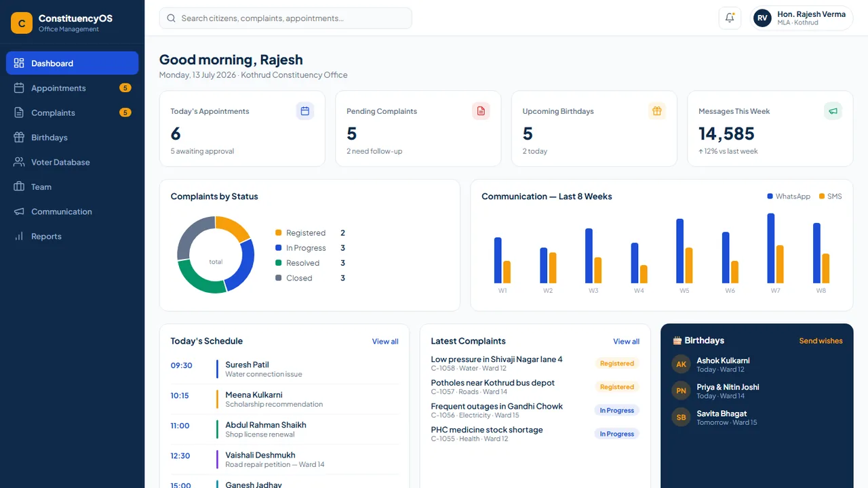868x488 pixels.
Task: Open Vaishali Deshmukh road repair appointment
Action: [x=285, y=460]
